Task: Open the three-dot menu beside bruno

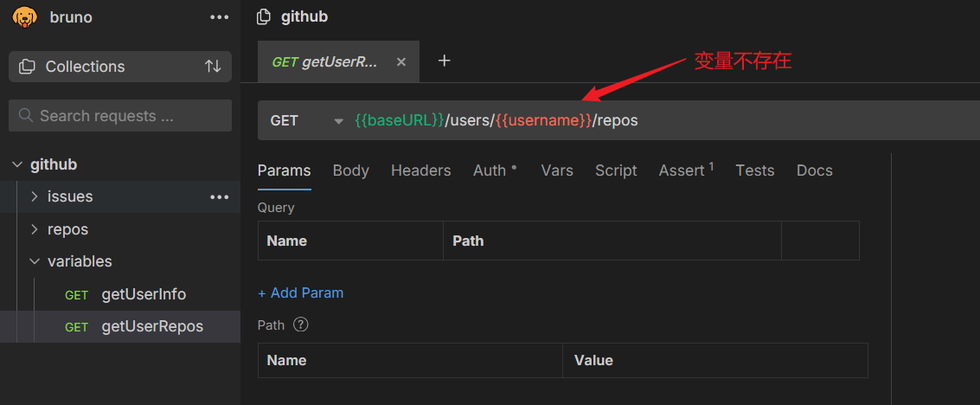Action: (220, 17)
